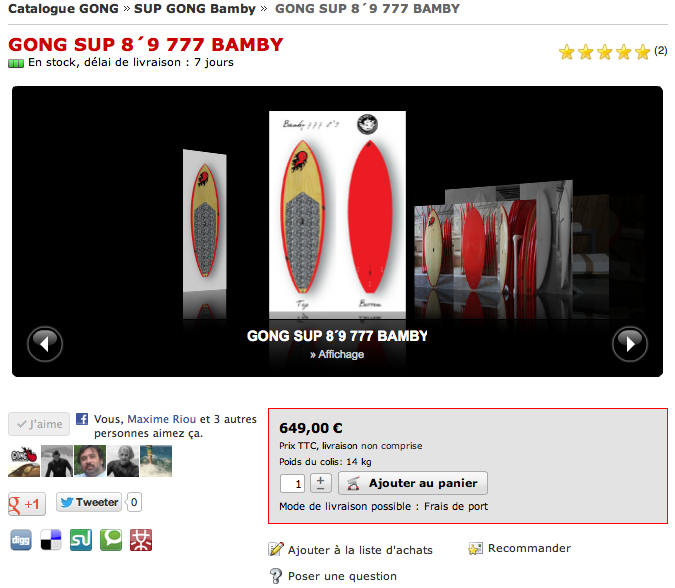This screenshot has height=588, width=675.
Task: Click the Tweeter button
Action: [x=89, y=502]
